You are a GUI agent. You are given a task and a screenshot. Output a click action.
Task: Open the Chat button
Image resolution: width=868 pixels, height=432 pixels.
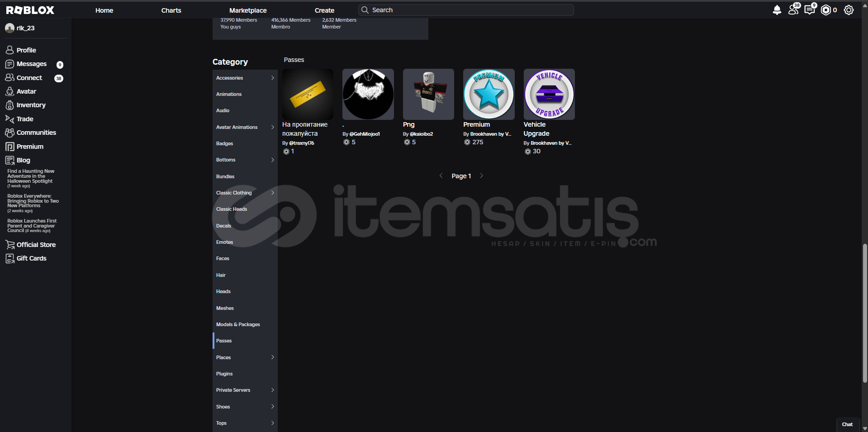[847, 424]
